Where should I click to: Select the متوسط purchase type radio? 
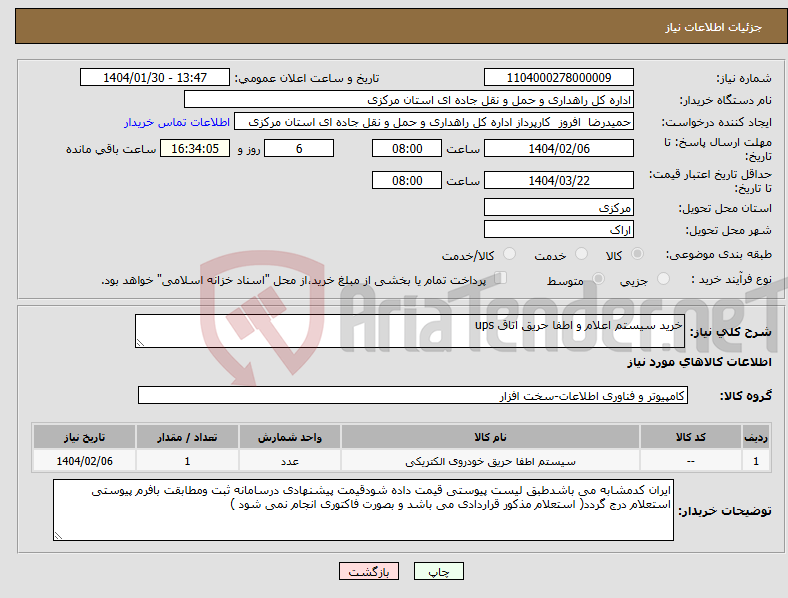[598, 278]
